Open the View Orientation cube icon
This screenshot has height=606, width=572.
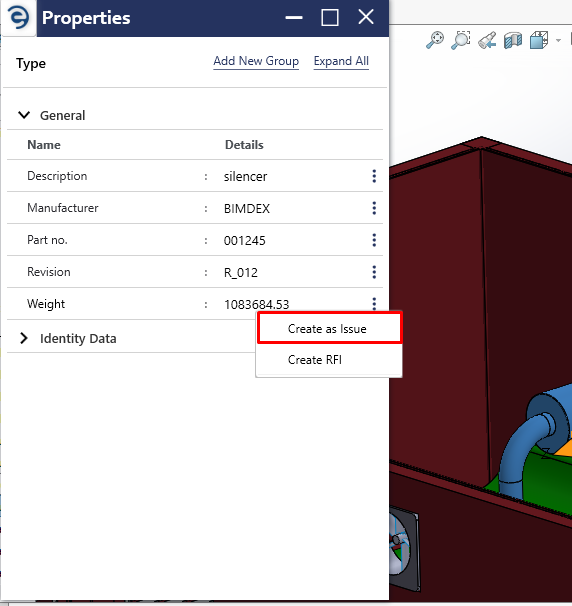coord(539,40)
